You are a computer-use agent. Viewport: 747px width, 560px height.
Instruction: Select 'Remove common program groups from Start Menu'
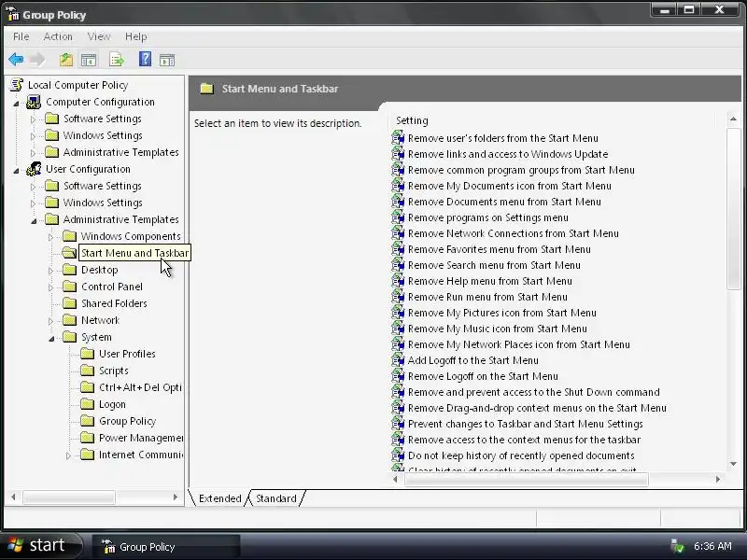click(521, 170)
